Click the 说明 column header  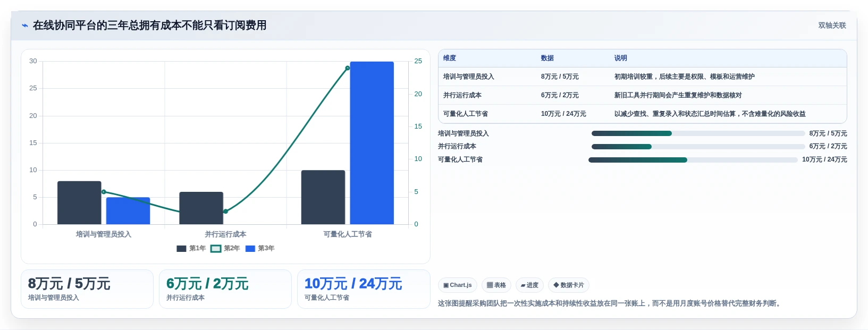pos(621,58)
